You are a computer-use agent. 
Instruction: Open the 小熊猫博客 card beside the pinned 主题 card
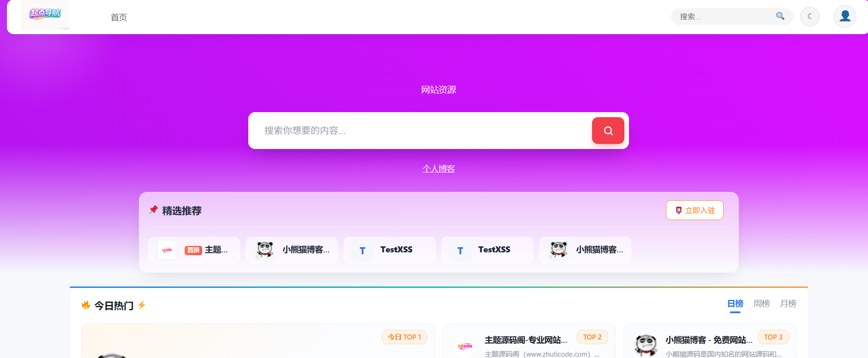(292, 250)
